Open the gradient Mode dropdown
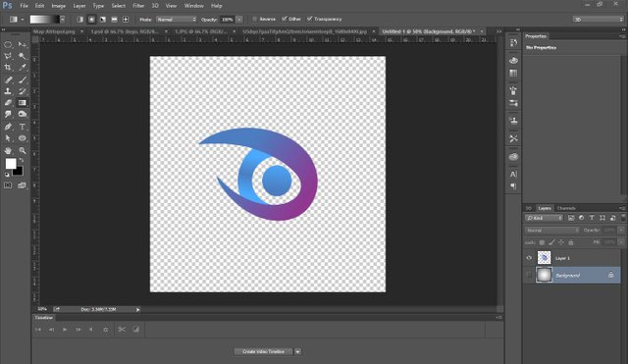Viewport: 628px width, 364px height. coord(176,20)
